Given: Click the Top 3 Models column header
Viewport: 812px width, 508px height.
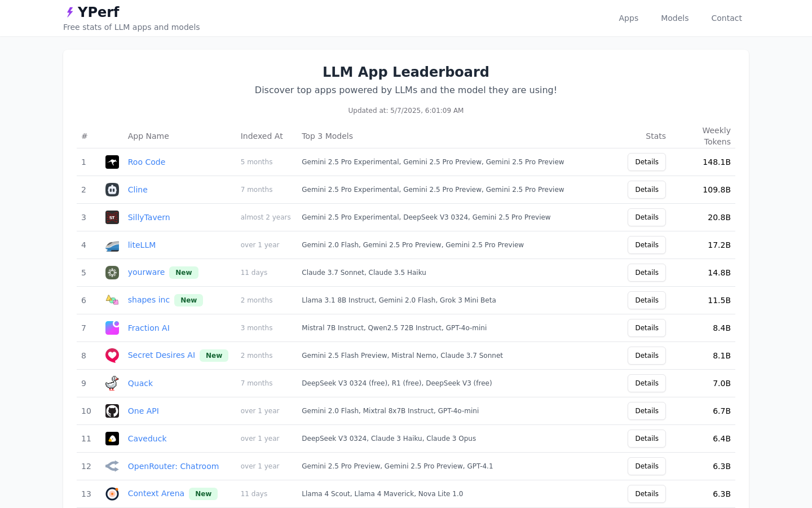Looking at the screenshot, I should coord(327,136).
